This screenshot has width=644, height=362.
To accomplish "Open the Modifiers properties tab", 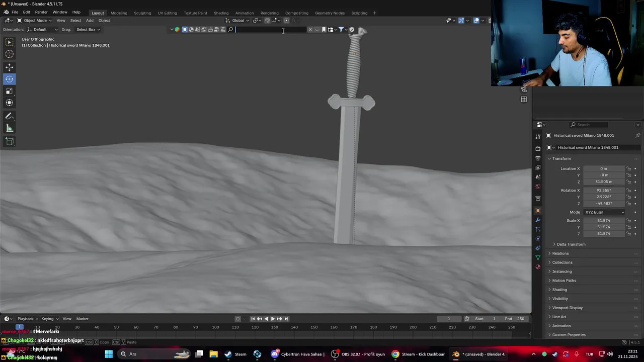I will (538, 220).
